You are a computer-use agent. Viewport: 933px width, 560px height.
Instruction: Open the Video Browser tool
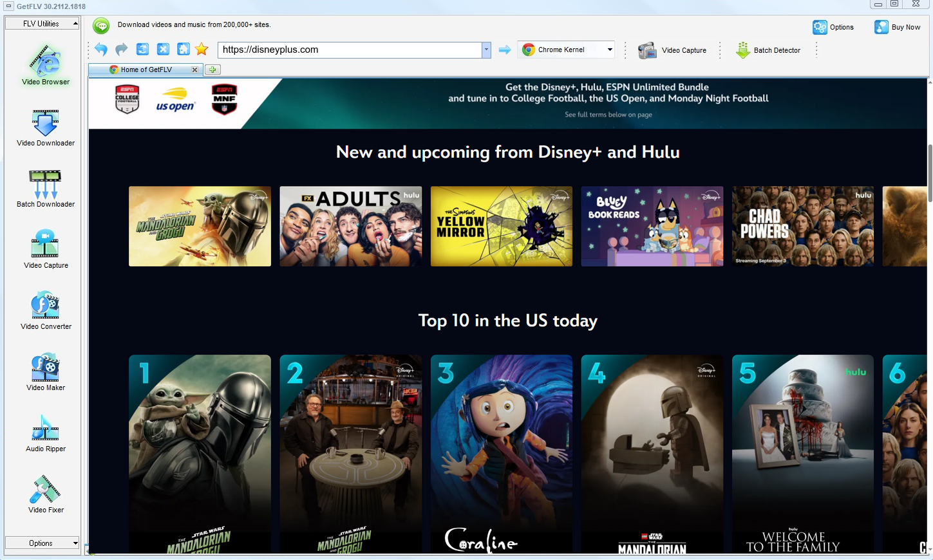pyautogui.click(x=45, y=64)
